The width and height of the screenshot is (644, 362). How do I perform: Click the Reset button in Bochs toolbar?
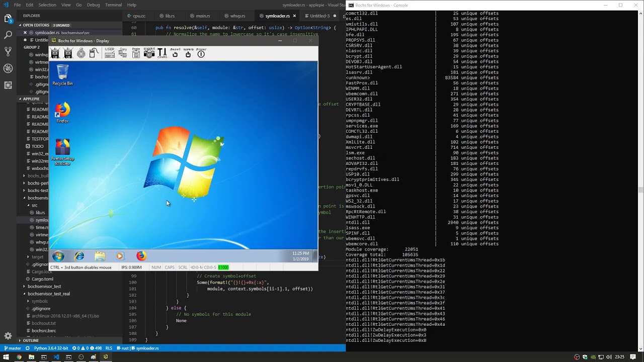point(175,53)
